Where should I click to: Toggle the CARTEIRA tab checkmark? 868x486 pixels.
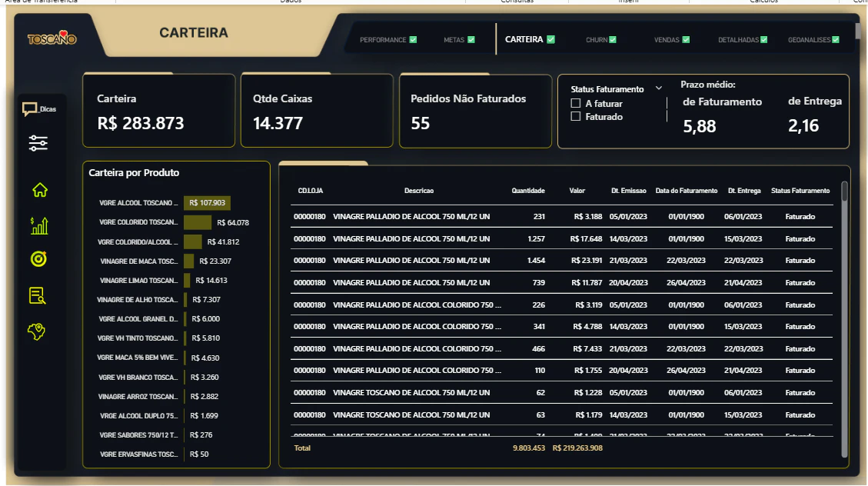(550, 39)
